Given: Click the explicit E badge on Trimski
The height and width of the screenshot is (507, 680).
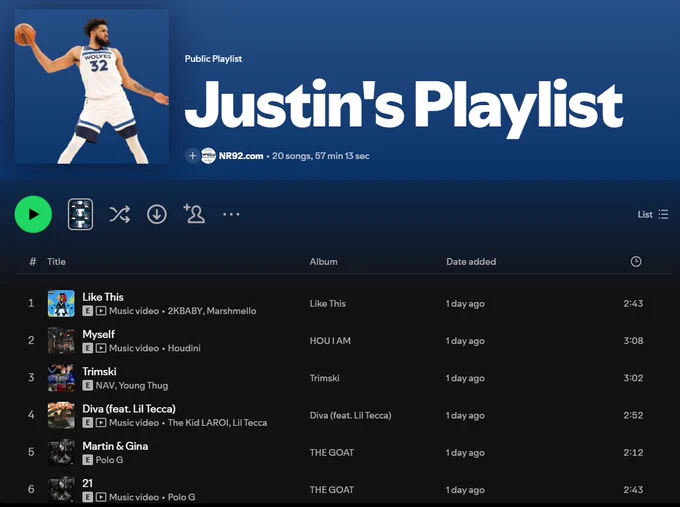Looking at the screenshot, I should point(87,386).
